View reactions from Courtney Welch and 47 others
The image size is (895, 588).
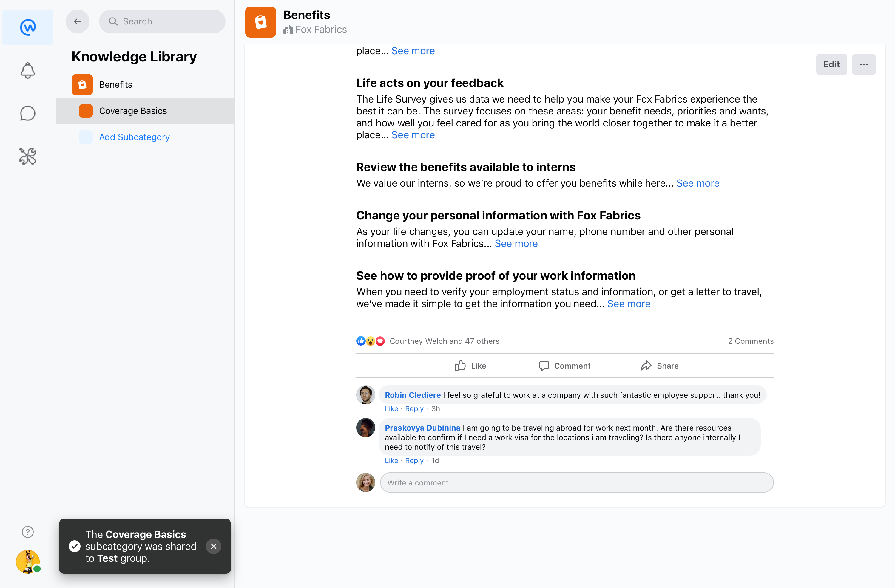tap(445, 341)
